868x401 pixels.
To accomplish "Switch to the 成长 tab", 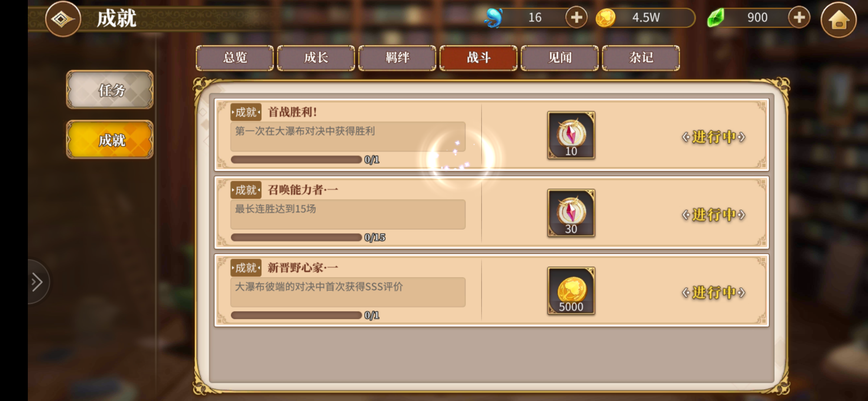I will coord(316,58).
